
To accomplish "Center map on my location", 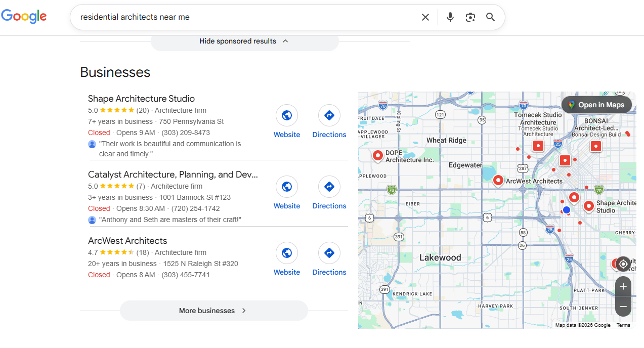I will point(623,264).
